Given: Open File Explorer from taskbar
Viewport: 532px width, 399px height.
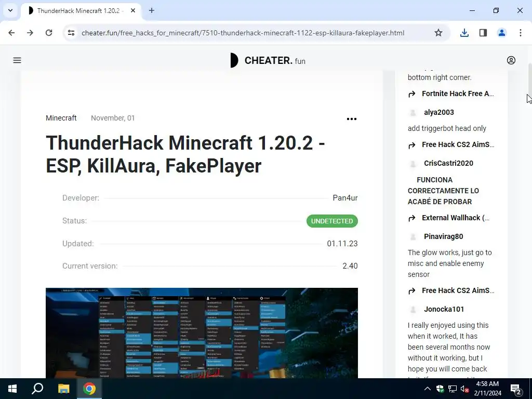Looking at the screenshot, I should 63,389.
